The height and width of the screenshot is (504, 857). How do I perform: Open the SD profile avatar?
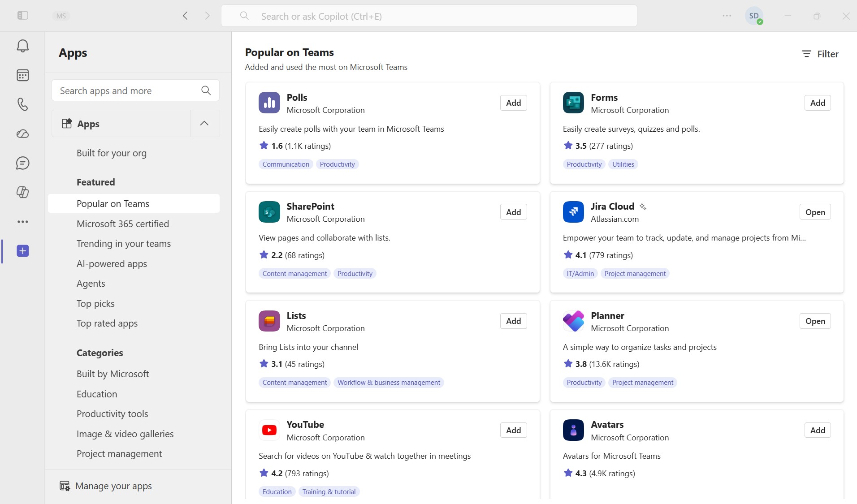pos(754,16)
